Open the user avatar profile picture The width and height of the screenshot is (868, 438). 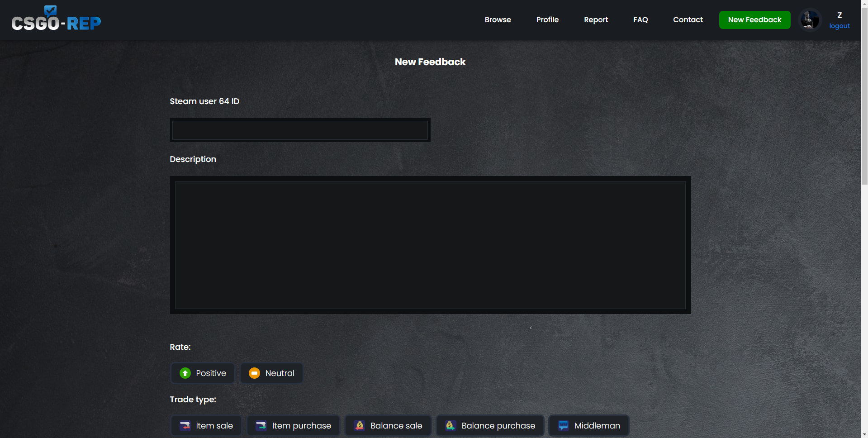click(809, 19)
